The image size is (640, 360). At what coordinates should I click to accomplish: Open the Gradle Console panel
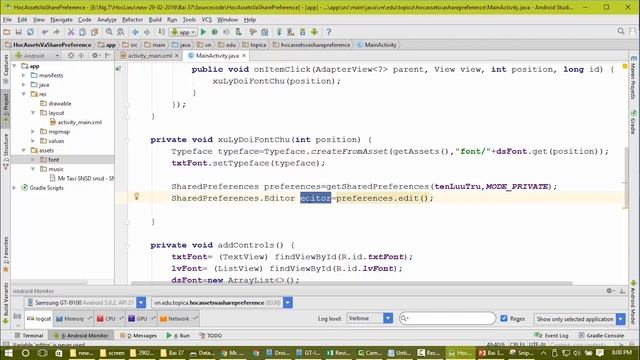tap(601, 336)
